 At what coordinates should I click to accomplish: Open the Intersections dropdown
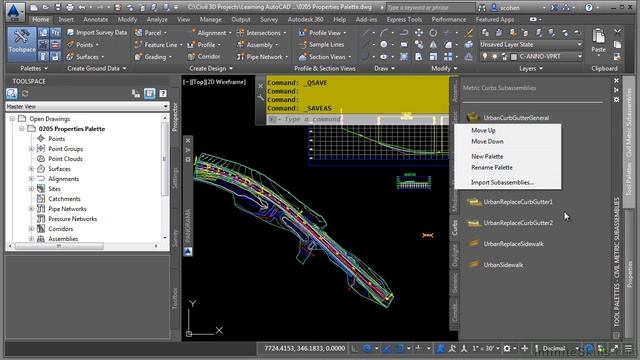(261, 33)
